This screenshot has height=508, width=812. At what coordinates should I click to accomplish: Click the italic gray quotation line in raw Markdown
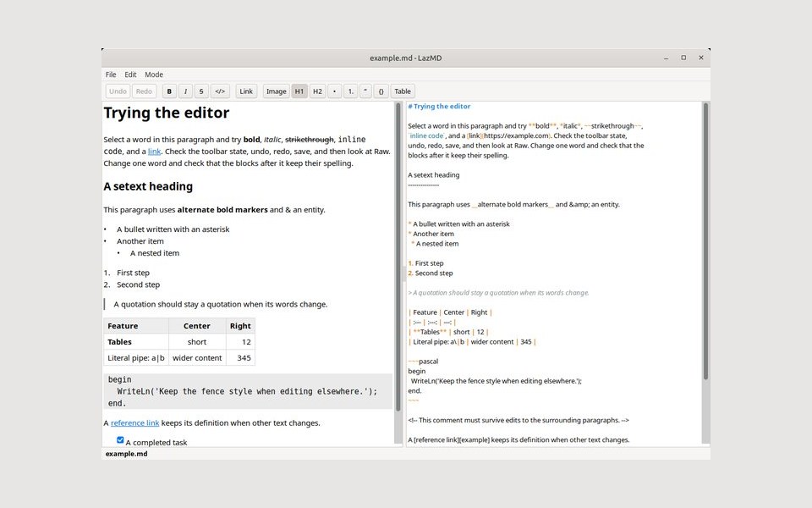[498, 293]
